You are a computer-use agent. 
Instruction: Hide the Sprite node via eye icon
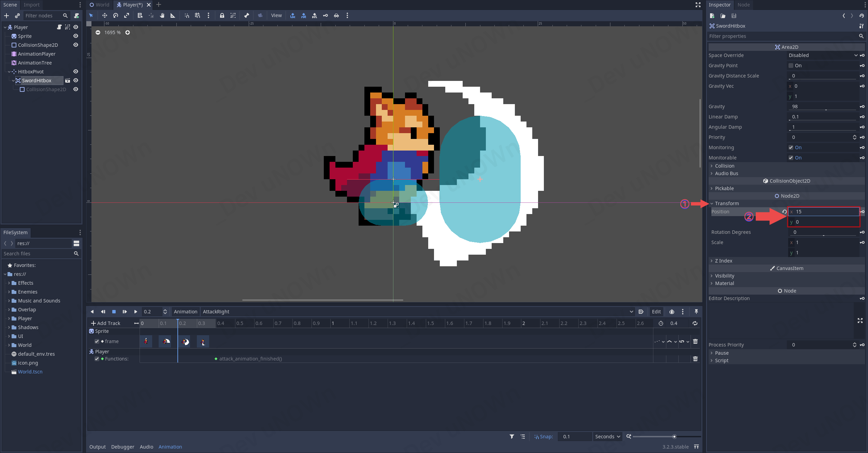76,36
